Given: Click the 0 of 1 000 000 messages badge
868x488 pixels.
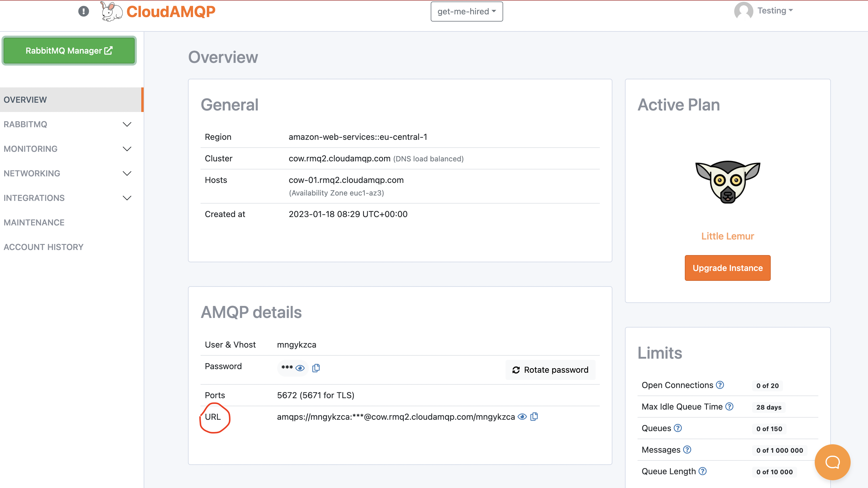Looking at the screenshot, I should point(779,450).
